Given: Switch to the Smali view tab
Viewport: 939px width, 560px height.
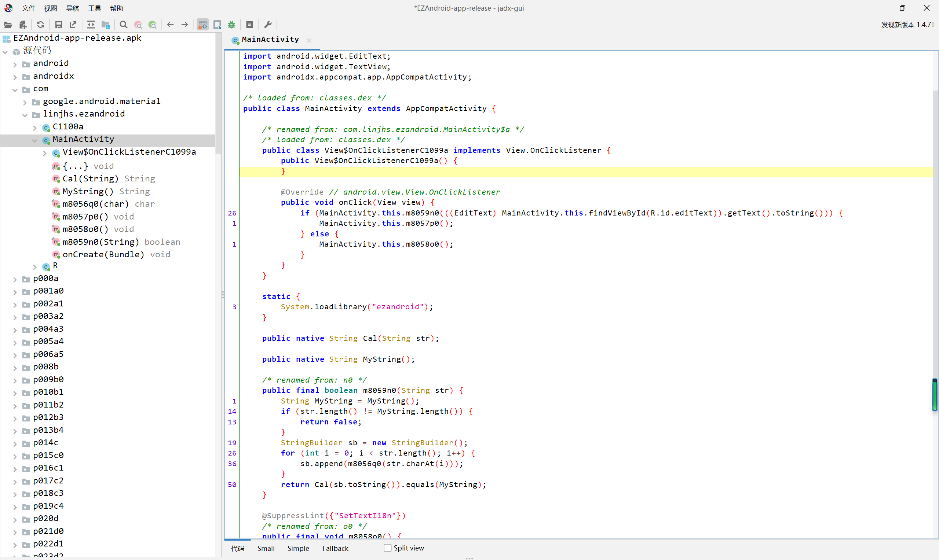Looking at the screenshot, I should (x=266, y=548).
